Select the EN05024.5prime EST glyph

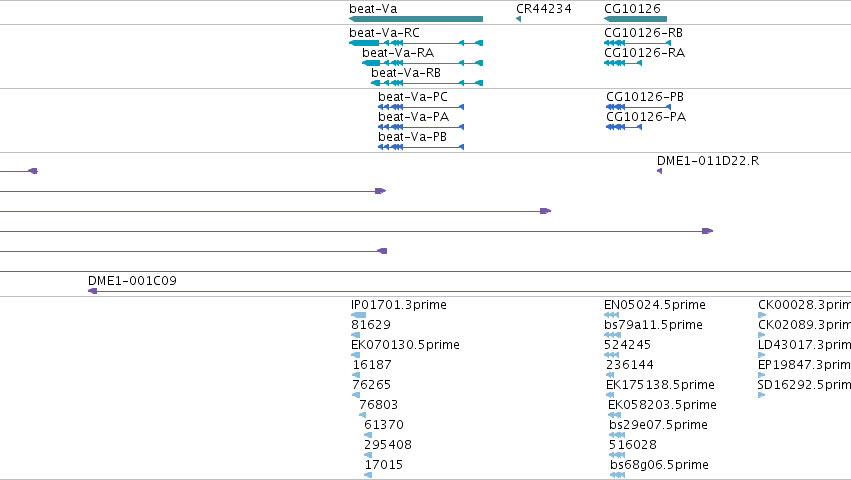pyautogui.click(x=612, y=315)
